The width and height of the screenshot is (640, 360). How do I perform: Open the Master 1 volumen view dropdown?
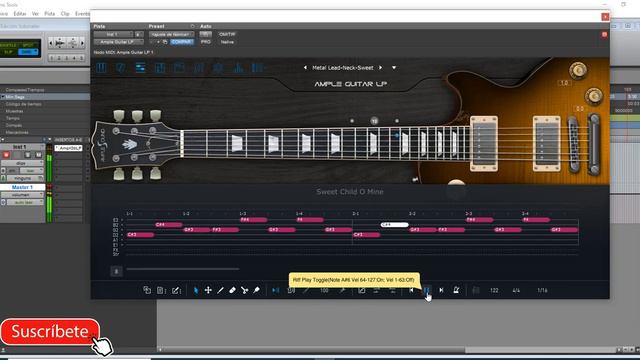pyautogui.click(x=22, y=195)
